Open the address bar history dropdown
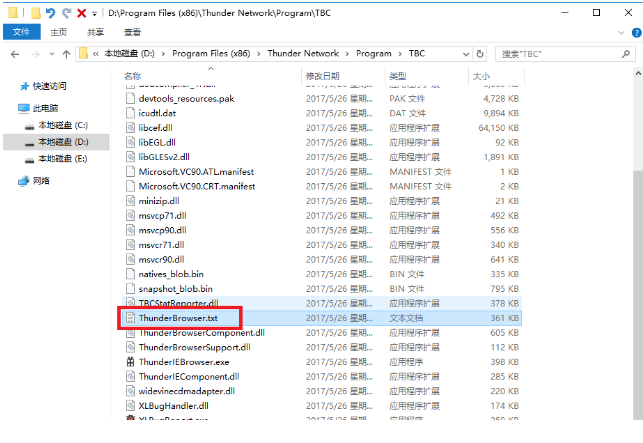 tap(466, 54)
